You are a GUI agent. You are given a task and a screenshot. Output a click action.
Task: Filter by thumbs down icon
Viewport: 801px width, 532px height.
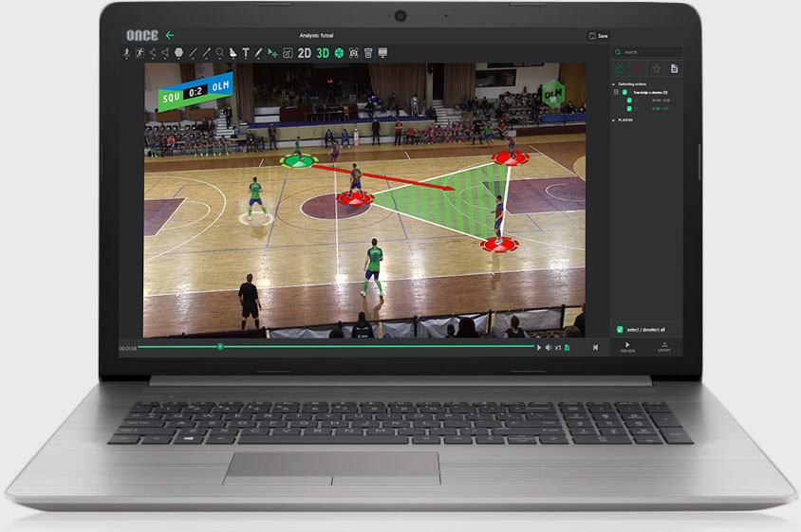click(x=638, y=69)
